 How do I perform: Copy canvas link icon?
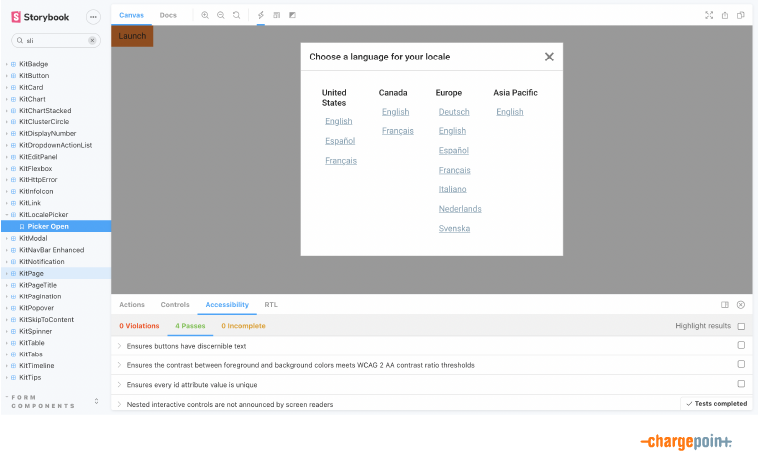[x=741, y=15]
